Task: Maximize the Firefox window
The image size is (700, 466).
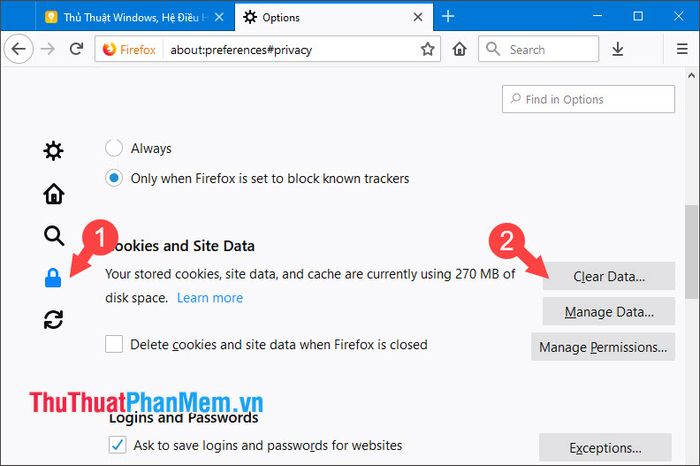Action: [638, 16]
